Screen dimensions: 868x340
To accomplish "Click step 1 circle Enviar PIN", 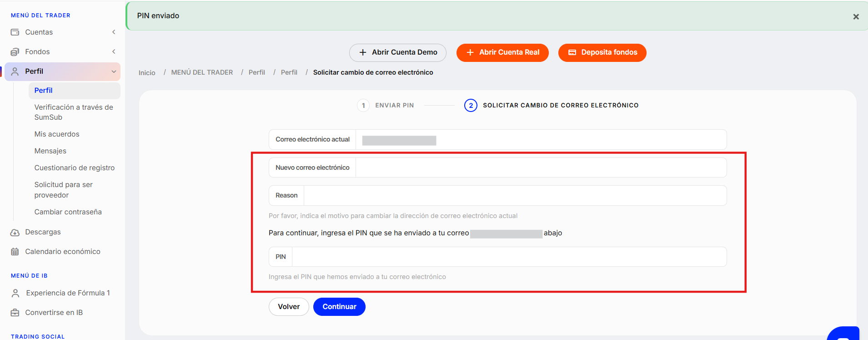I will point(363,106).
